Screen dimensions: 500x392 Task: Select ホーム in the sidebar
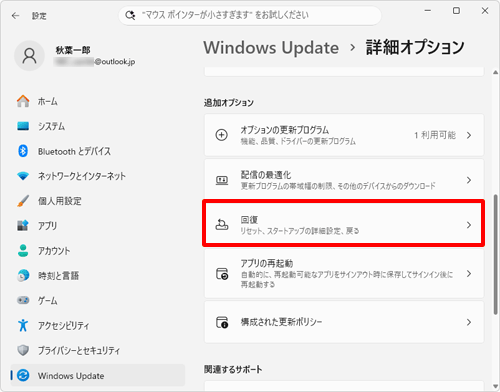tap(98, 101)
